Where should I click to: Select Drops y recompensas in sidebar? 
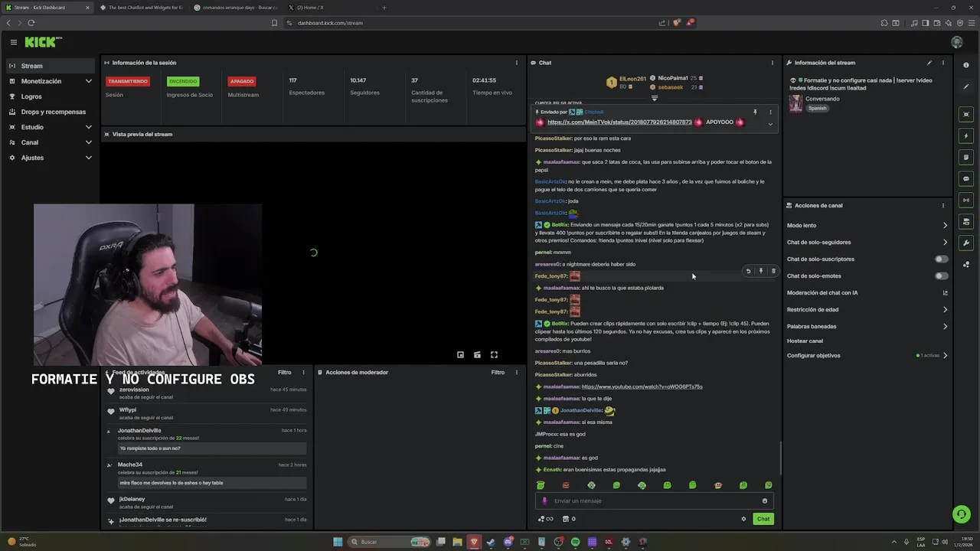tap(51, 112)
